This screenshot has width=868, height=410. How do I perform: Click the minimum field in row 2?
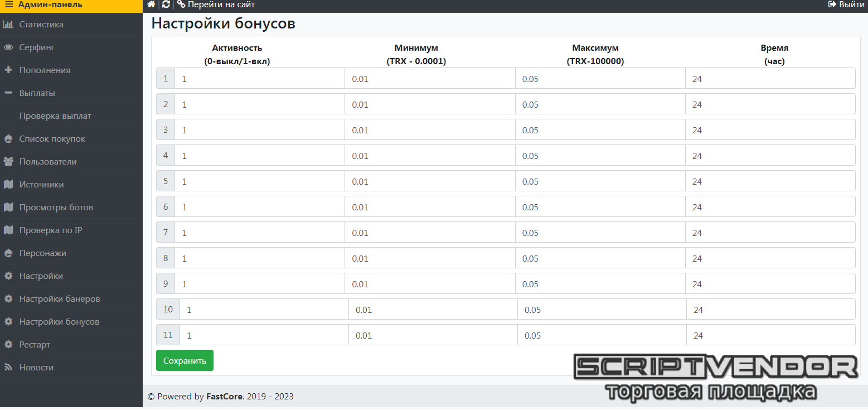tap(430, 104)
